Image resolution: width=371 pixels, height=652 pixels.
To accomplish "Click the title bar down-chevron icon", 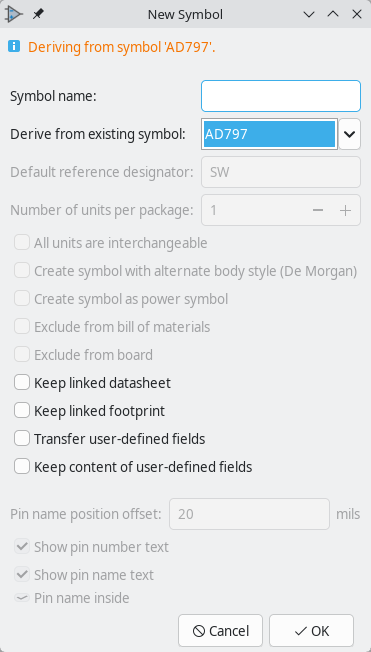I will (309, 15).
